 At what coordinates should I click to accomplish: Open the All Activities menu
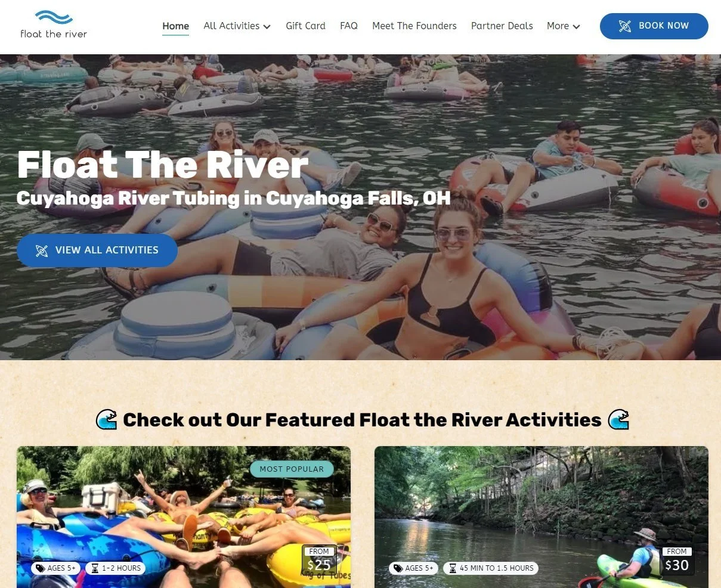point(237,26)
